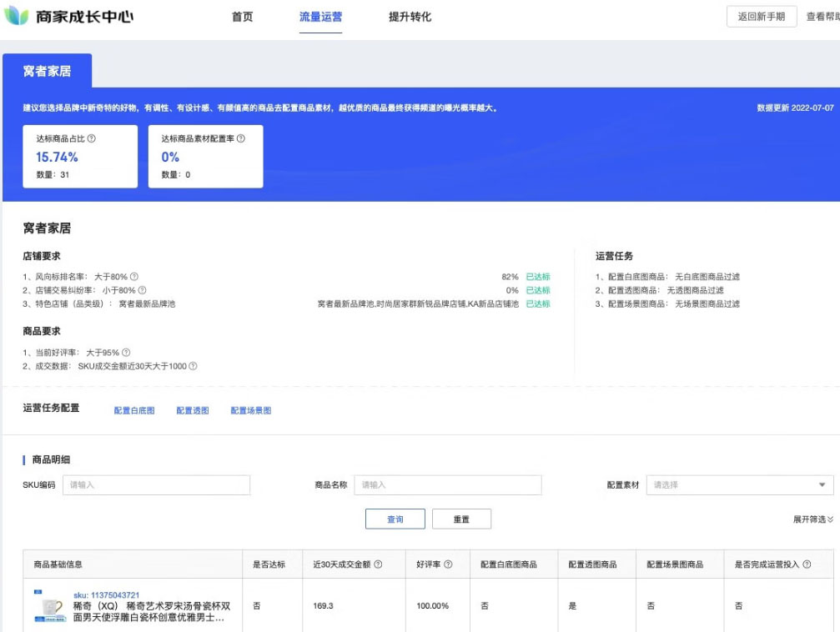Open the tooltip icon next to 店铺交易纠纷率

coord(142,290)
